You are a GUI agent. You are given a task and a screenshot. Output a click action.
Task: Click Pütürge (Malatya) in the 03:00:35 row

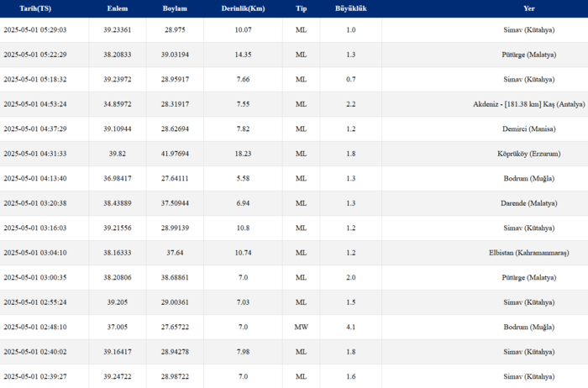pyautogui.click(x=529, y=277)
